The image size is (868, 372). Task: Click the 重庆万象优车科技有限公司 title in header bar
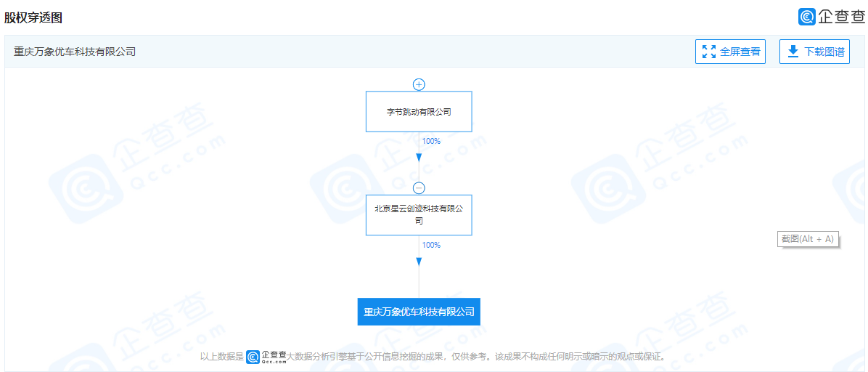point(75,52)
